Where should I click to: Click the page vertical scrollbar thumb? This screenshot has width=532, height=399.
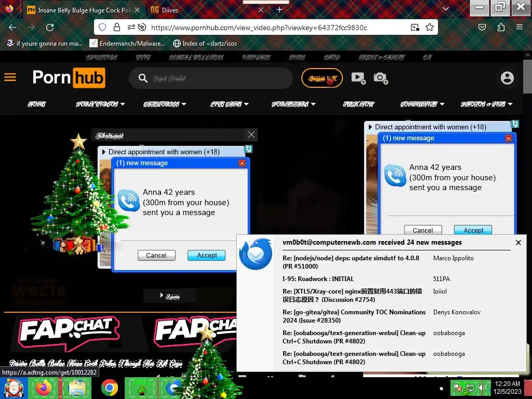pos(528,76)
